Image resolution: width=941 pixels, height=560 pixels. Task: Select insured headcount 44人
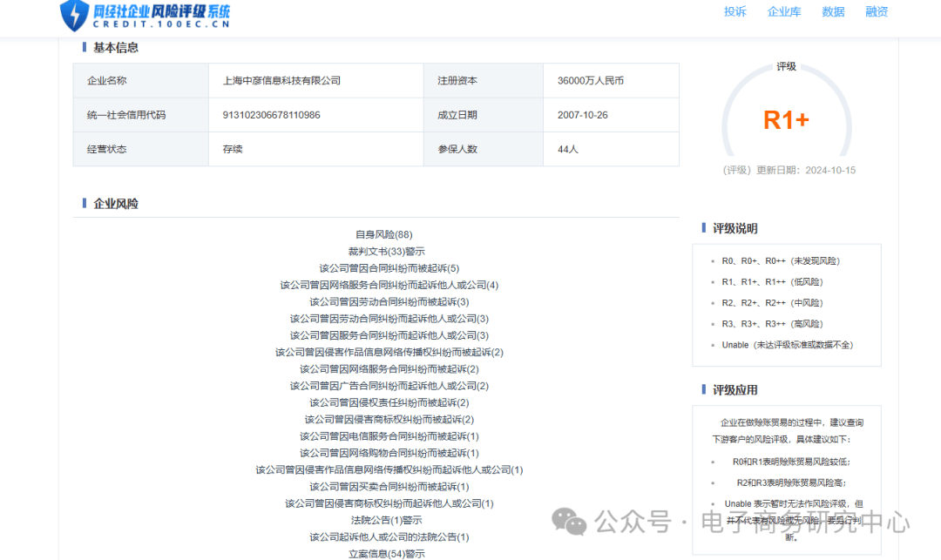568,149
